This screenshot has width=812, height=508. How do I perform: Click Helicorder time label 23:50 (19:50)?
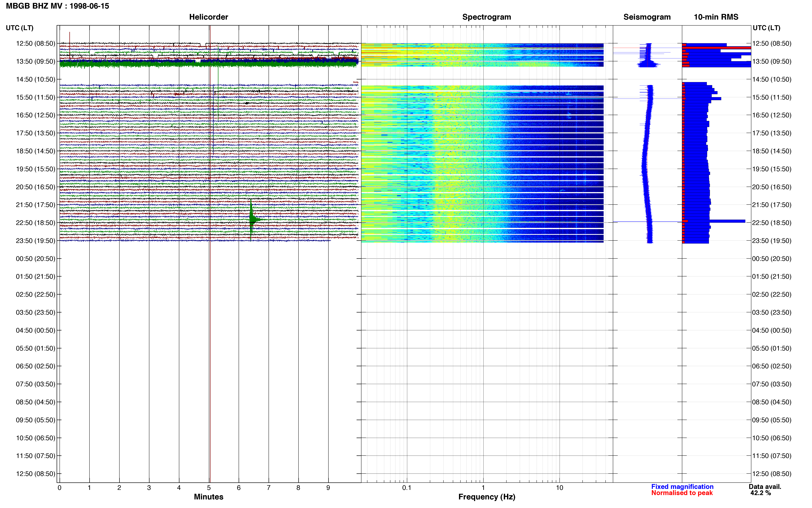tap(36, 240)
